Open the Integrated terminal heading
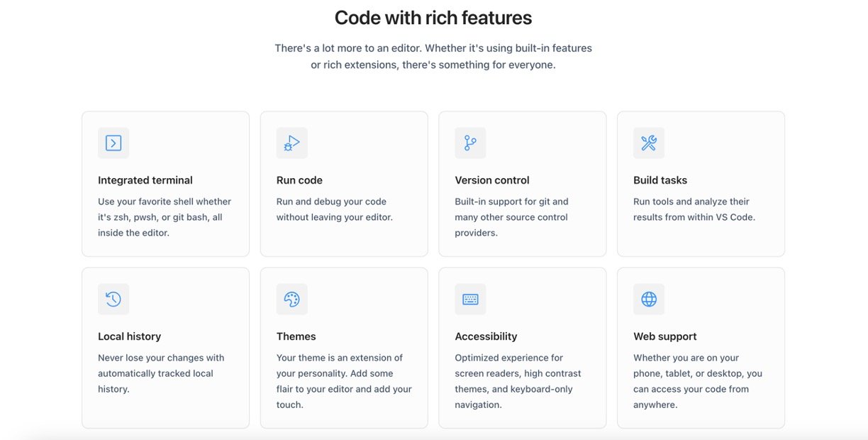This screenshot has width=868, height=440. coord(145,180)
